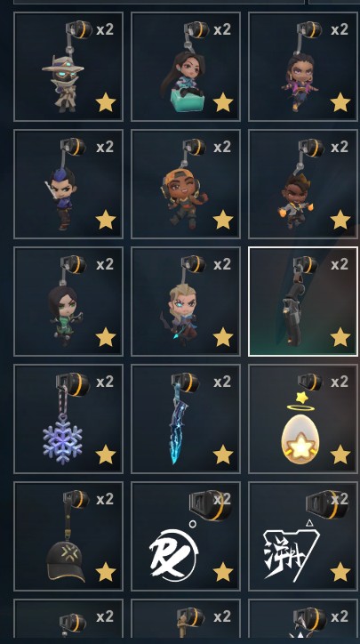The image size is (360, 644).
Task: Select the golden star egg gun buddy
Action: click(303, 419)
